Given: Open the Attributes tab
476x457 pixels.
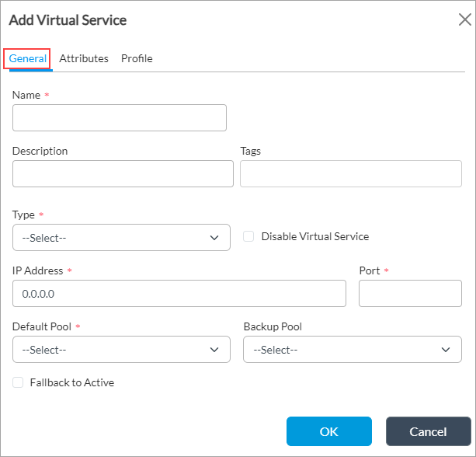Looking at the screenshot, I should 84,58.
